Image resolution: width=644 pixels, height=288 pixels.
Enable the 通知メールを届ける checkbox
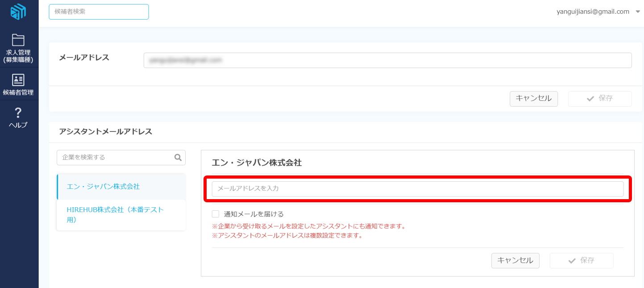(x=216, y=214)
